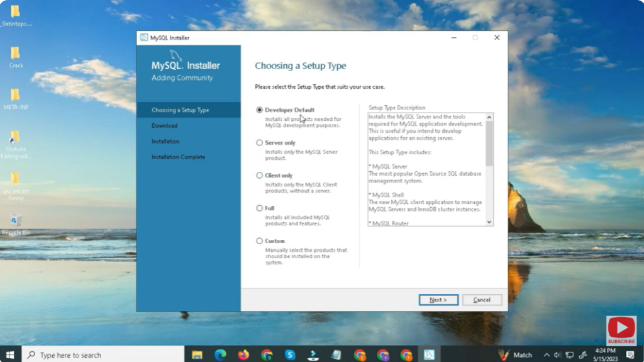Screen dimensions: 644x362
Task: Open the volume control
Action: click(x=557, y=355)
